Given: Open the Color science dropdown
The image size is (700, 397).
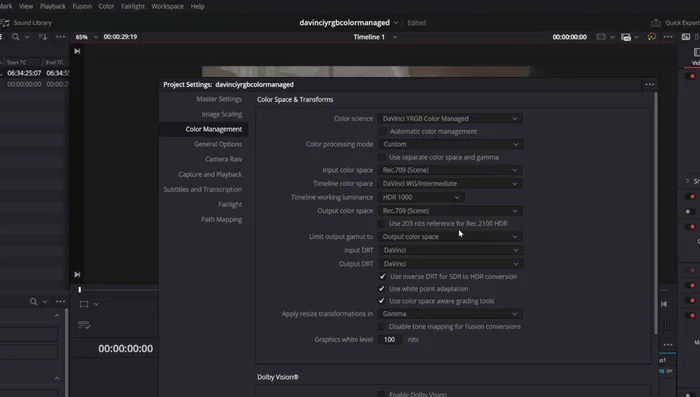Looking at the screenshot, I should [450, 118].
